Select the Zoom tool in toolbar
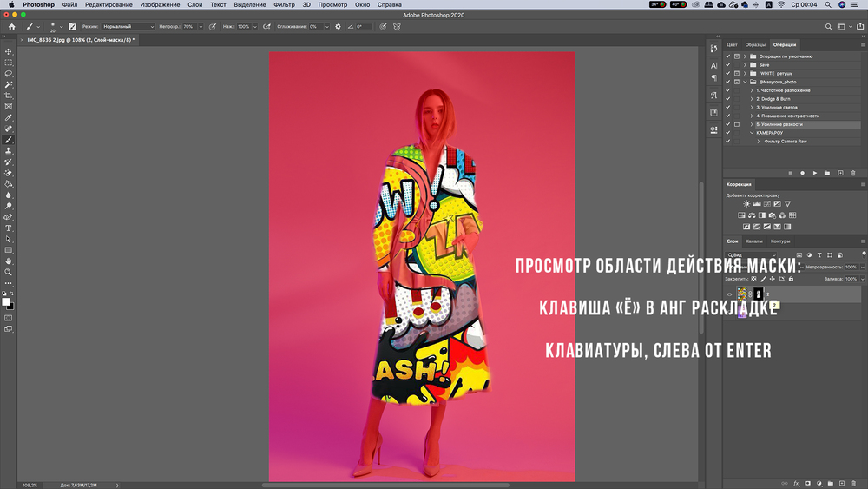Screen dimensions: 868x489 point(9,272)
